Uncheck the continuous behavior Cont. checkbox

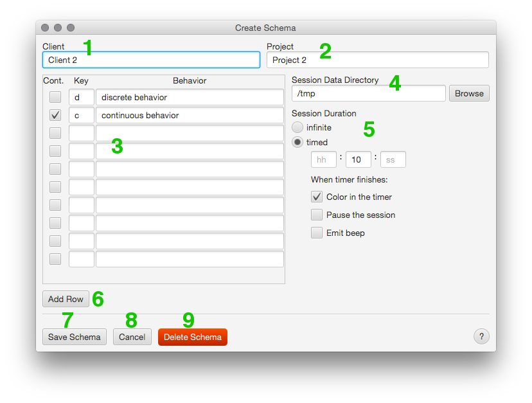[x=55, y=114]
